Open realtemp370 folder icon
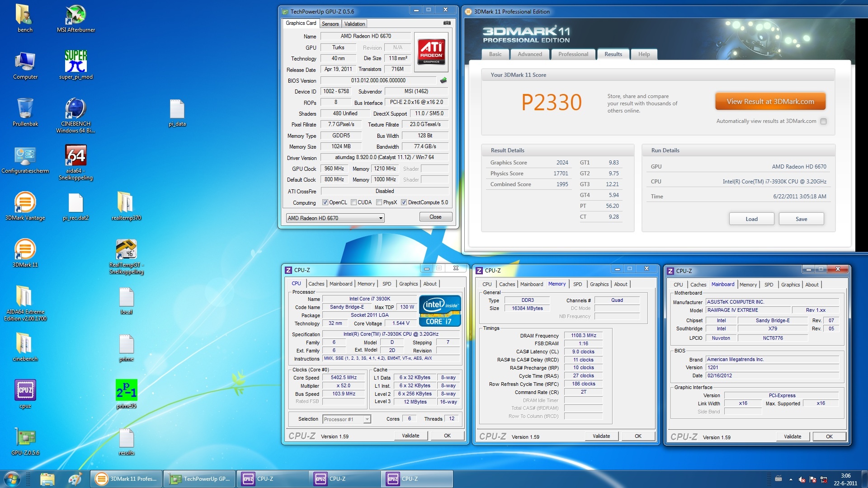The height and width of the screenshot is (488, 868). (126, 206)
